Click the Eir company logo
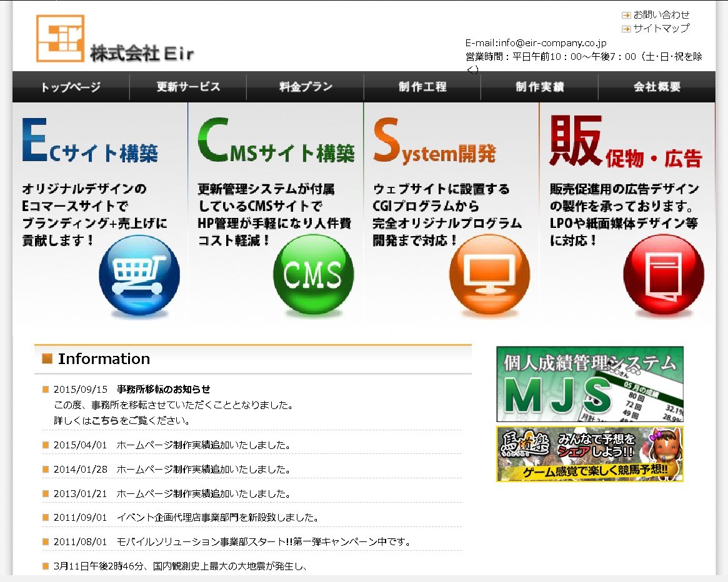 point(114,39)
